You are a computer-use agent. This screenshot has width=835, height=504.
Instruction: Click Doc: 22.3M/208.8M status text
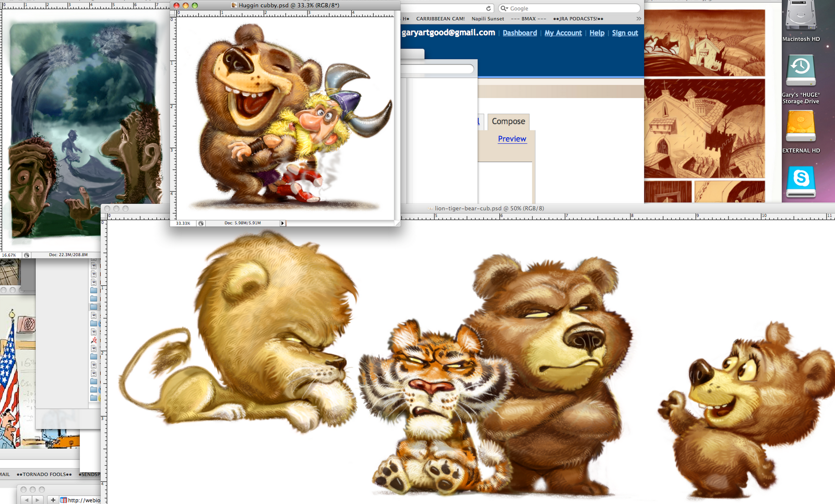pyautogui.click(x=68, y=255)
